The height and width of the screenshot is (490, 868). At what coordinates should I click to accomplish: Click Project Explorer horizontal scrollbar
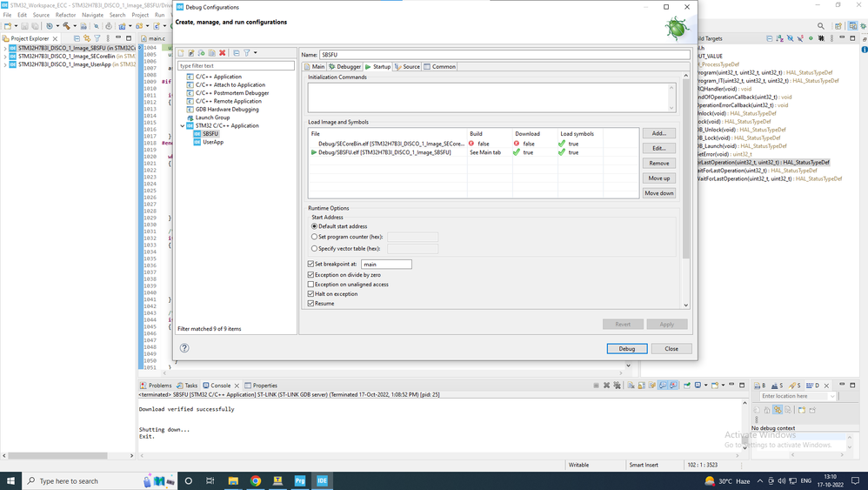tap(57, 456)
